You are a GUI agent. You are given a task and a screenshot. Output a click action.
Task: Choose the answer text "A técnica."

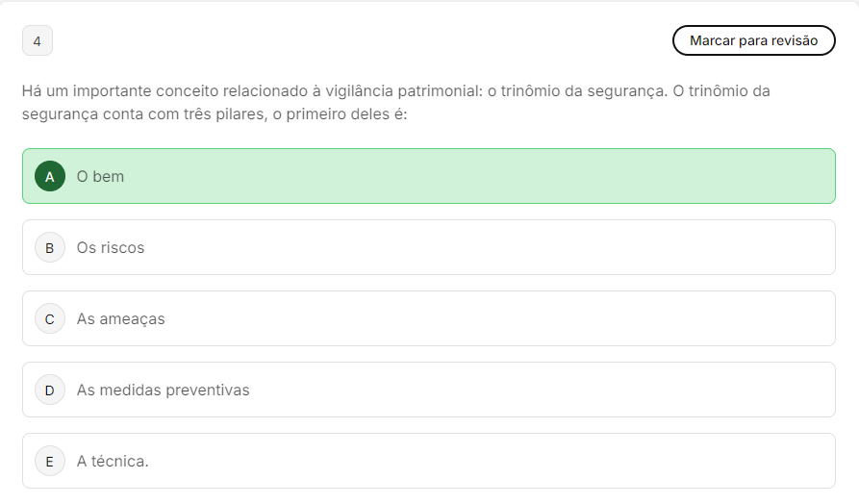113,462
